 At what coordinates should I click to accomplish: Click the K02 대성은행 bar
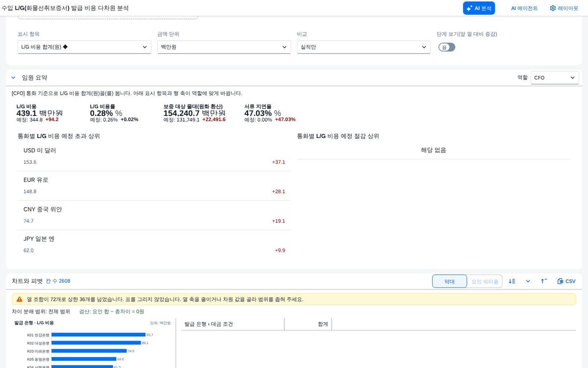point(96,343)
